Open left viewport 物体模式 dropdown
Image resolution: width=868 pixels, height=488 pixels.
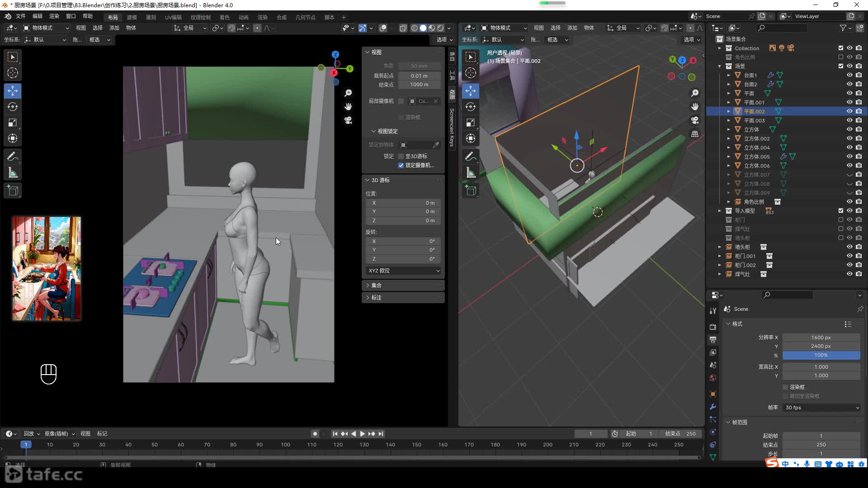coord(46,28)
